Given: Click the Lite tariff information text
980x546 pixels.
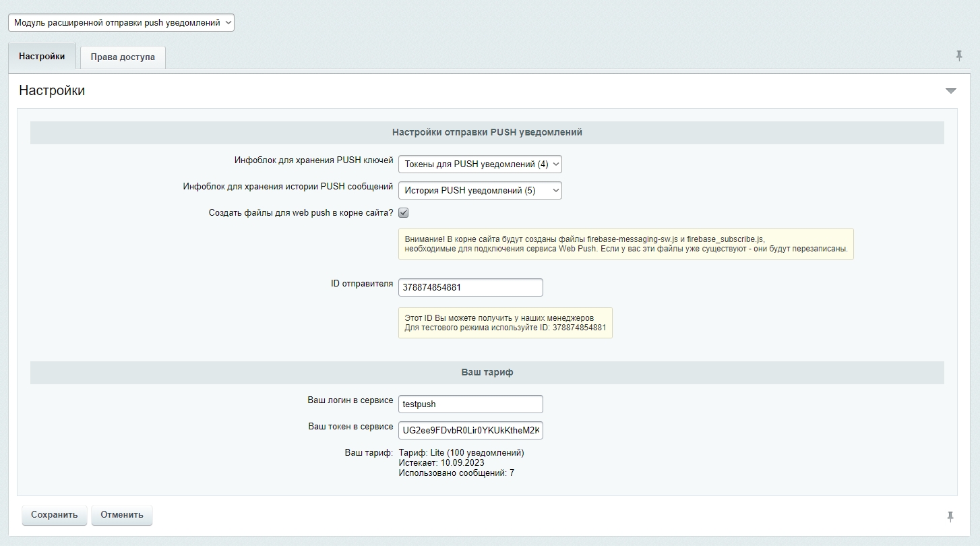Looking at the screenshot, I should [461, 453].
